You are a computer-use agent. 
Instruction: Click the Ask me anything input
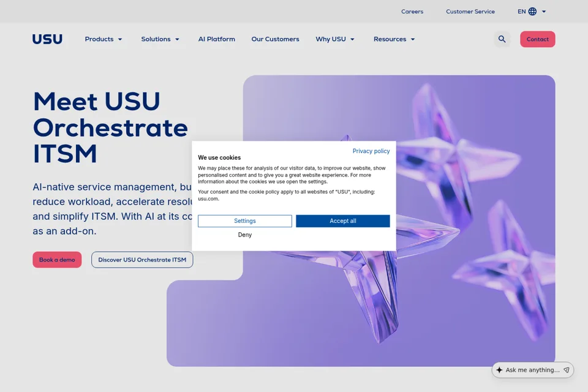(x=532, y=370)
